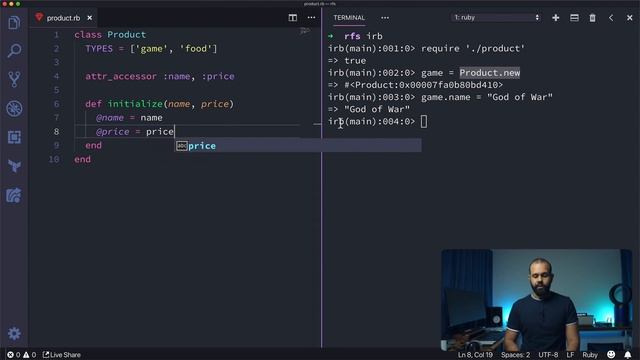Close the terminal panel
This screenshot has width=640, height=360.
click(x=629, y=18)
